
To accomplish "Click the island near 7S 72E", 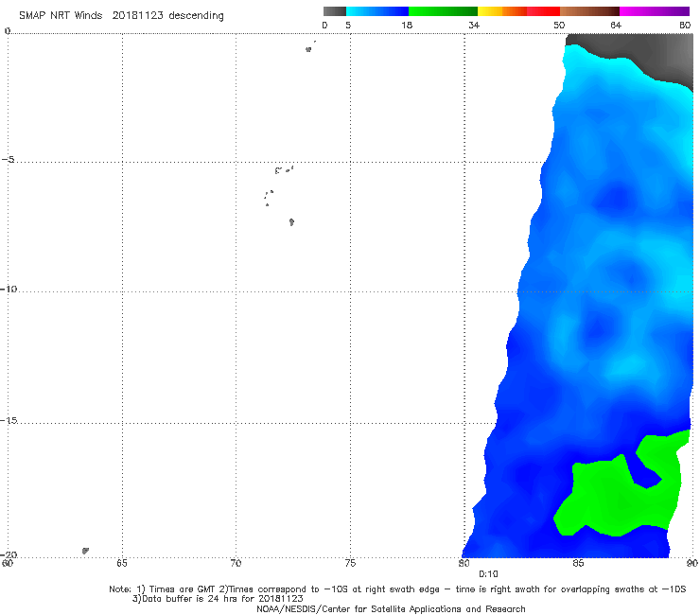I will 291,221.
